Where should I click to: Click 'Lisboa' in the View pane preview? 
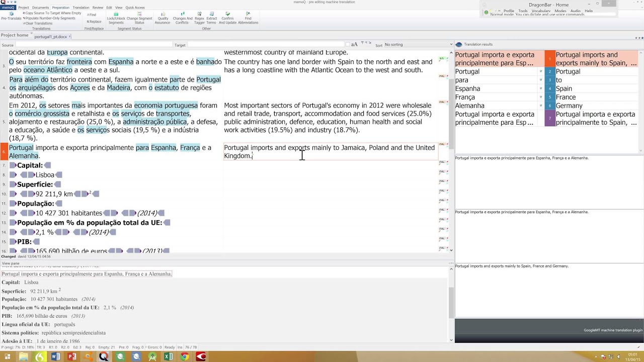coord(31,283)
